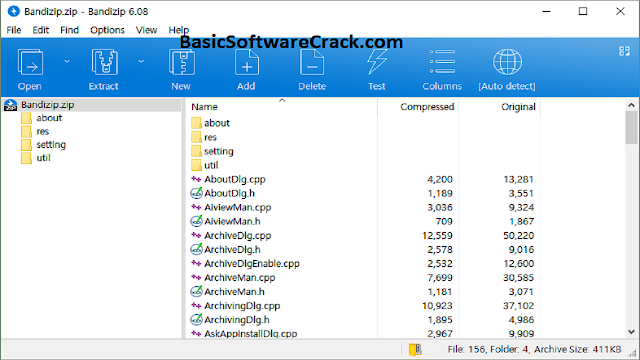Click the header icon of ArchiveDlg.h
This screenshot has height=360, width=640.
[196, 249]
